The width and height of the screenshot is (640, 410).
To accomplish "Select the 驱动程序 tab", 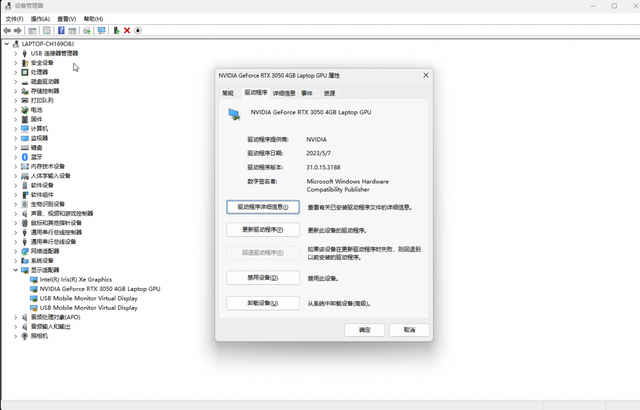I will 256,93.
